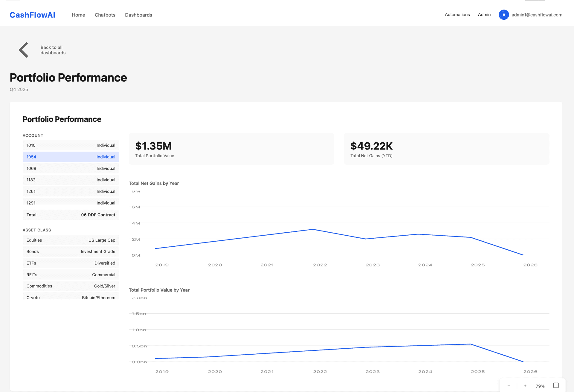This screenshot has height=392, width=574.
Task: Select account 1010 in the Account filter
Action: point(71,145)
